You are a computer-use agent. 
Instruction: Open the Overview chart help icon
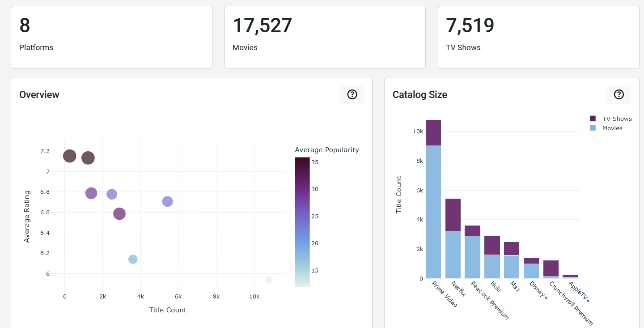click(x=352, y=94)
